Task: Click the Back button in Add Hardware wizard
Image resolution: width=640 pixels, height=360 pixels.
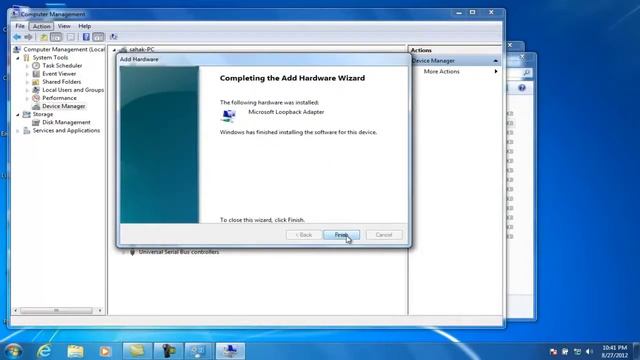Action: pyautogui.click(x=303, y=235)
